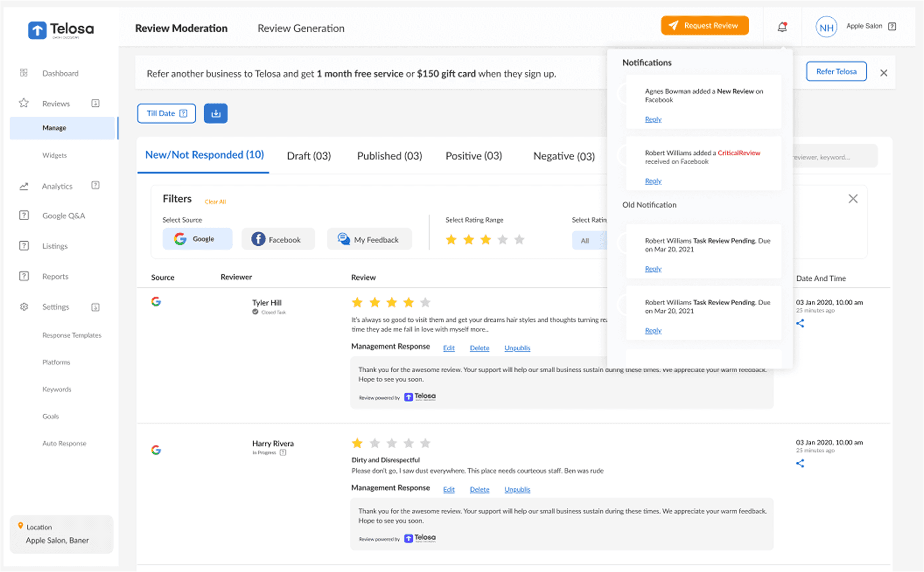
Task: Switch to the Draft (03) tab
Action: (309, 156)
